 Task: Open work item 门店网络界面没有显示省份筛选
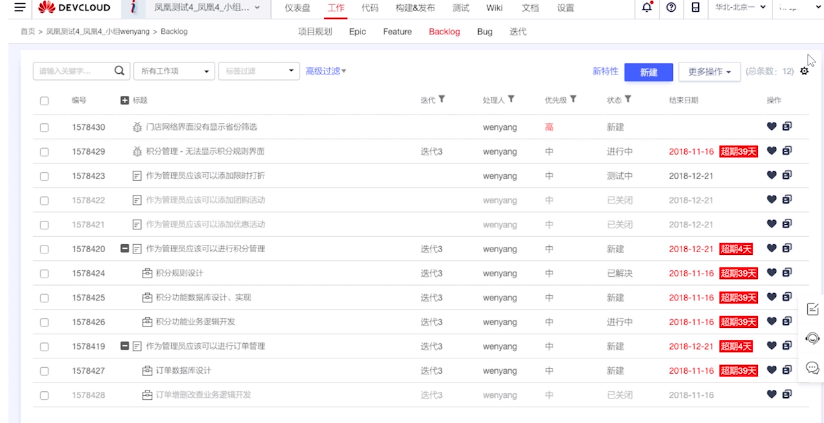pos(201,127)
